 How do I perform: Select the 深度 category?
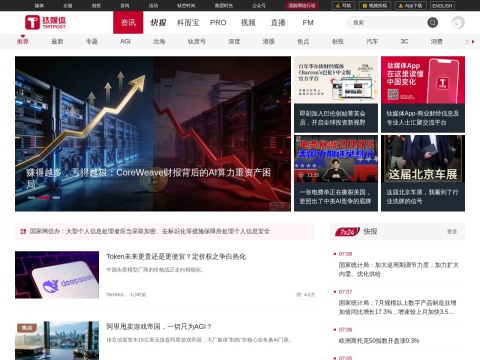point(234,42)
